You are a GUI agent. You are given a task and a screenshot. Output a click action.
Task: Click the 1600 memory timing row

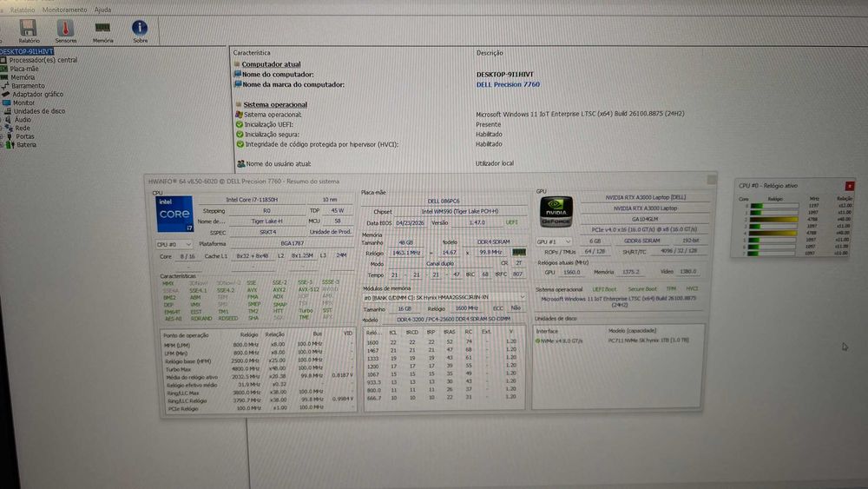443,342
